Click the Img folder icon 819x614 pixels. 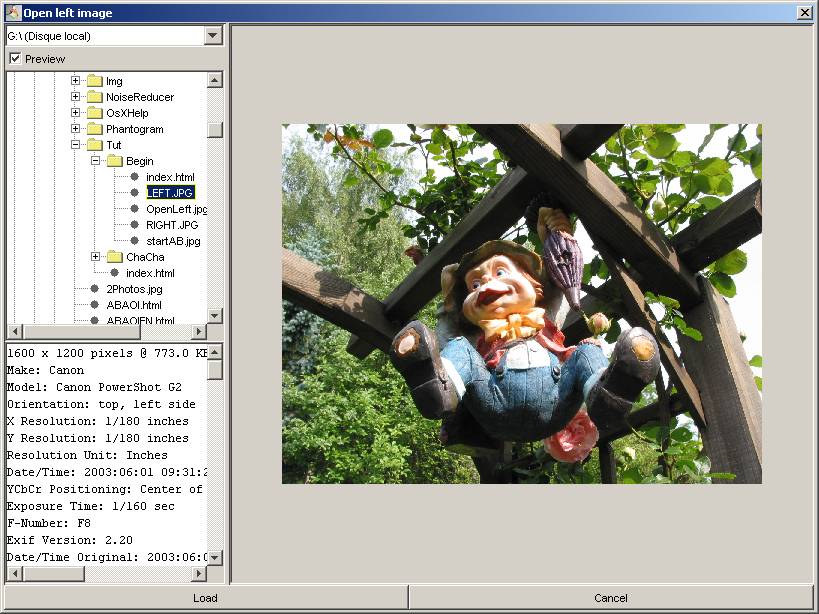point(95,81)
